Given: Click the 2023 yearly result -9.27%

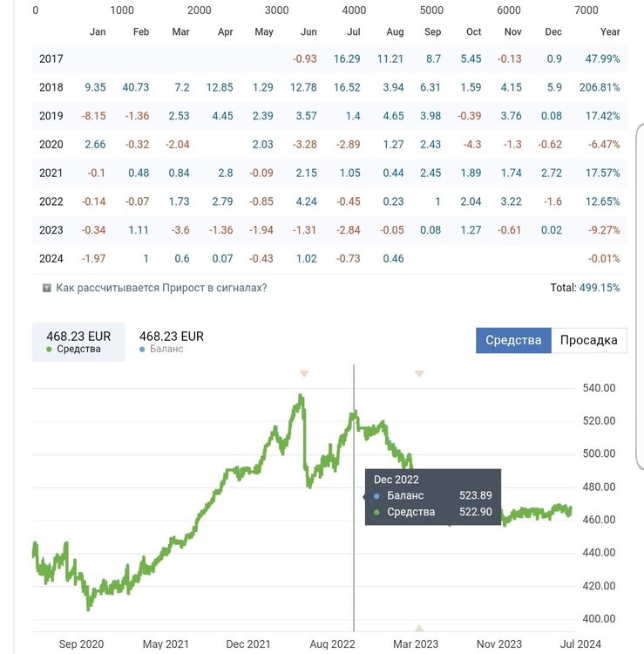Looking at the screenshot, I should tap(604, 230).
